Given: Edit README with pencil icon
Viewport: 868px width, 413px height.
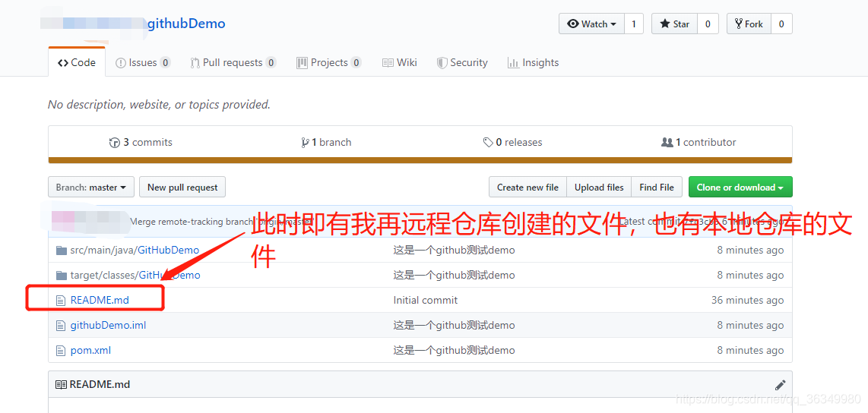Looking at the screenshot, I should [780, 385].
